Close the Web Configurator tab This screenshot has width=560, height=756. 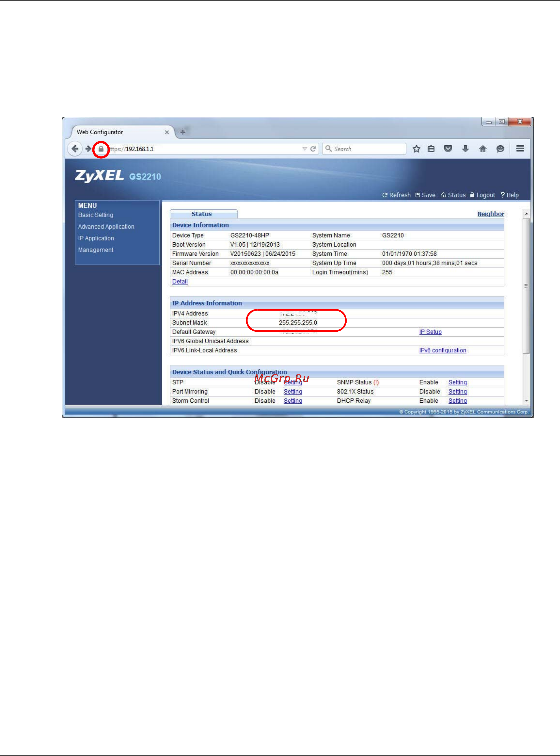tap(167, 132)
